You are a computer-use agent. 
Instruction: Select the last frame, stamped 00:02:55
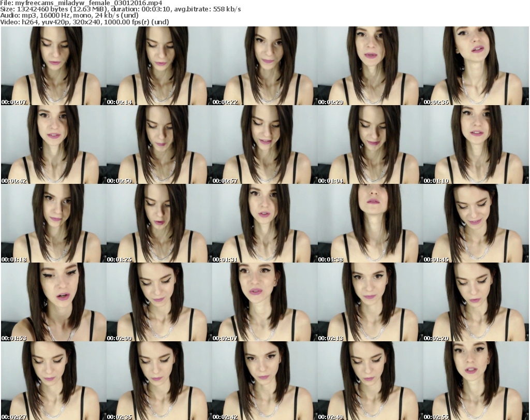click(476, 381)
